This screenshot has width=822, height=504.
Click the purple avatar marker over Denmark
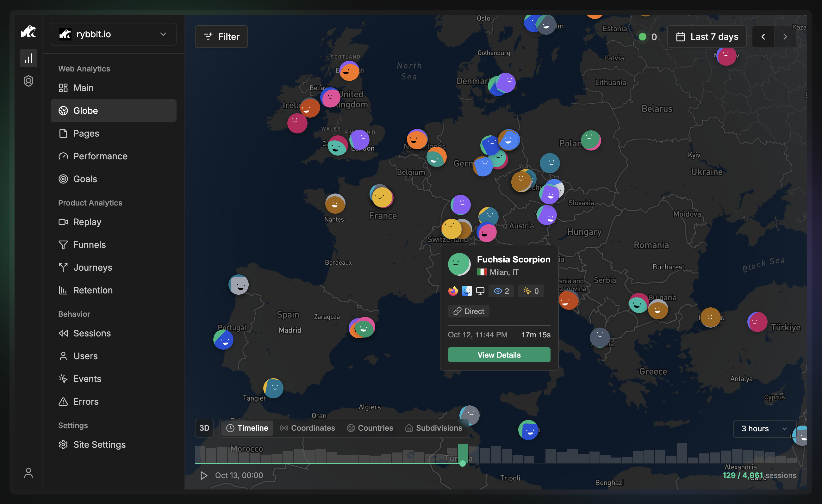(506, 83)
